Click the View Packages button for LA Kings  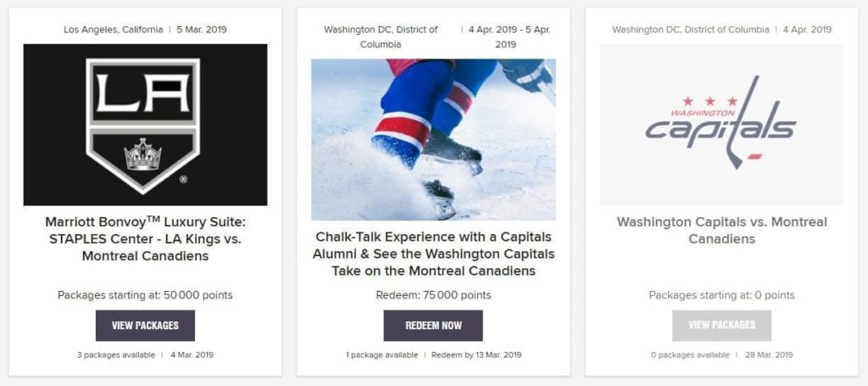pos(145,325)
